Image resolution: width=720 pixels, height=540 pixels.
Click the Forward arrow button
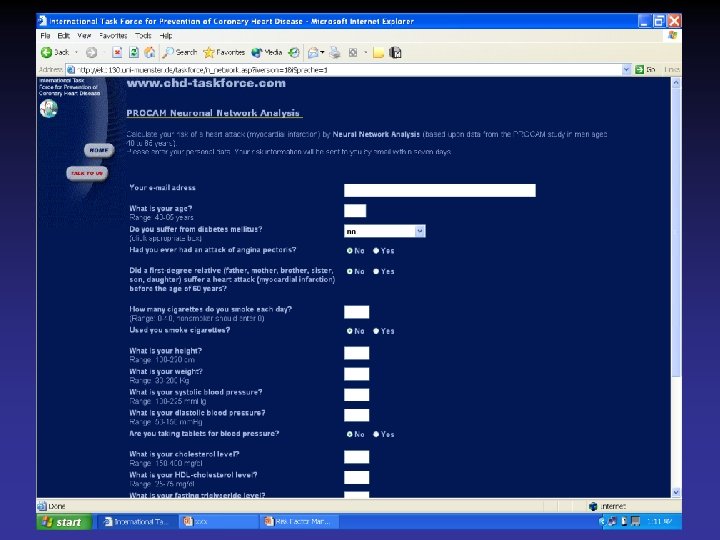pos(91,53)
